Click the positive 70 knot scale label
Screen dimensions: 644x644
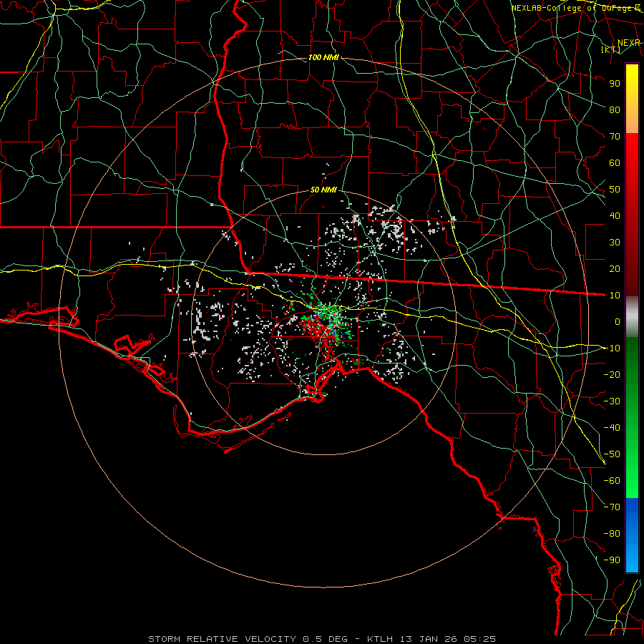tap(615, 137)
